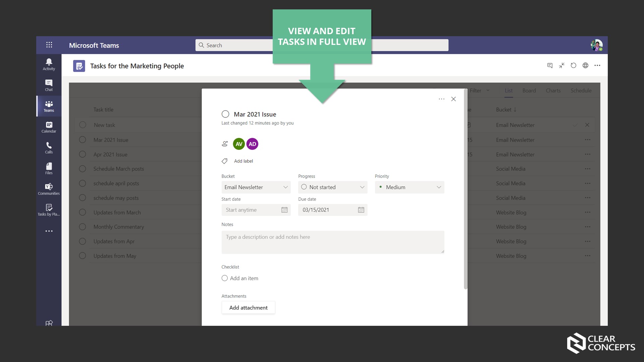The height and width of the screenshot is (362, 644).
Task: Expand the Progress dropdown
Action: (333, 187)
